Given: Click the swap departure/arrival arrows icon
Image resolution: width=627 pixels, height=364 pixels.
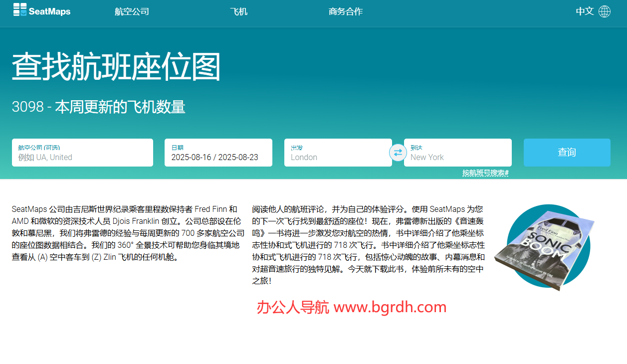Looking at the screenshot, I should point(398,153).
